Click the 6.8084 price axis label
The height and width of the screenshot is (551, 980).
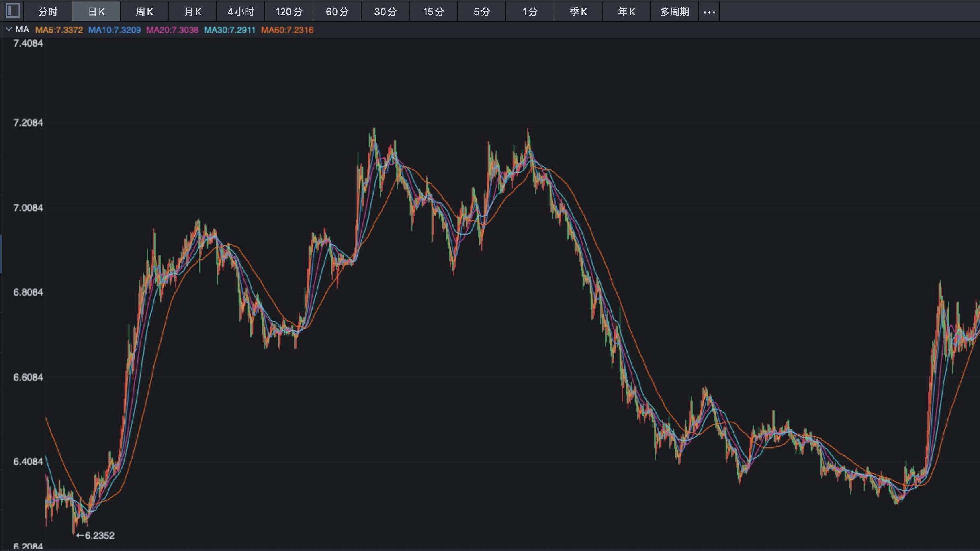[28, 292]
